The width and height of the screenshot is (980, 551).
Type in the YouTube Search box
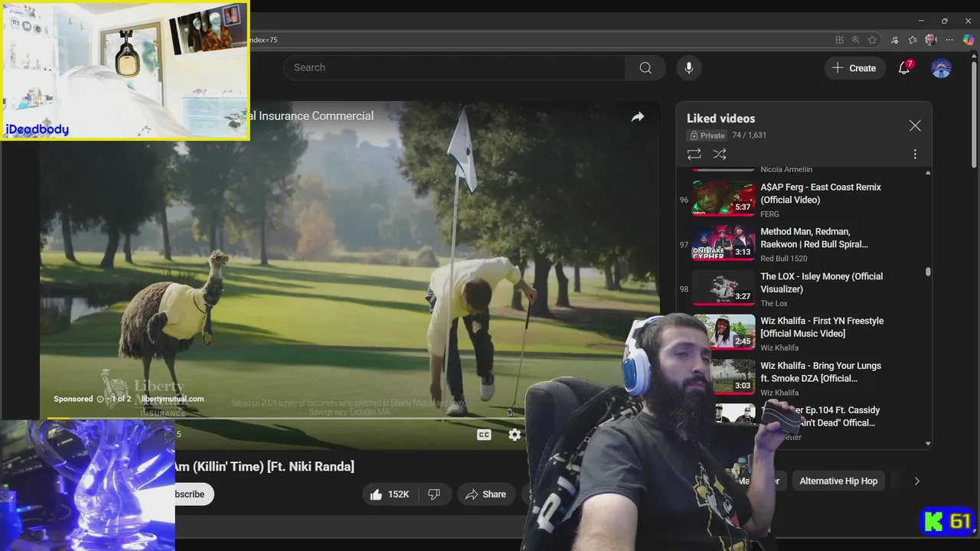454,67
